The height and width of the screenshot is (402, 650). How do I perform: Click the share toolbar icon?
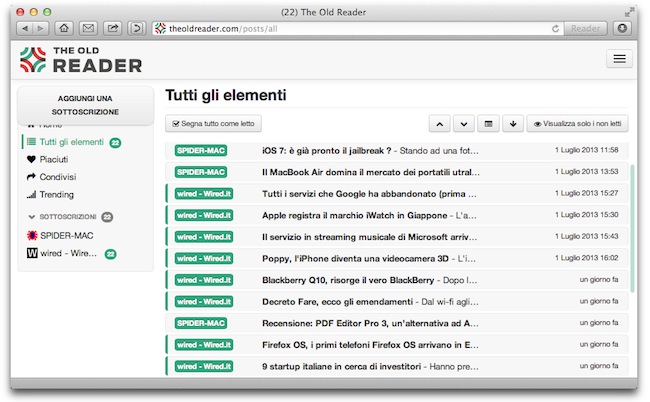[113, 29]
